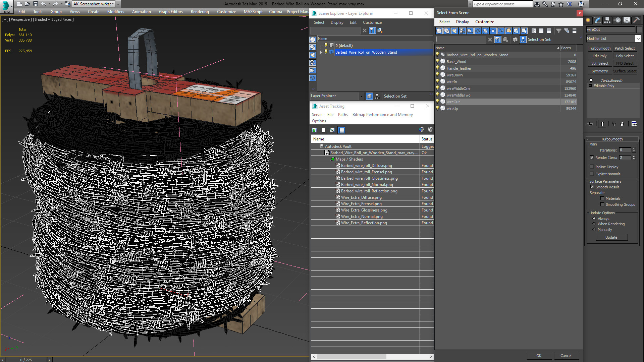This screenshot has height=362, width=644.
Task: Click the Asset Tracking horizontal scrollbar
Action: (x=351, y=357)
